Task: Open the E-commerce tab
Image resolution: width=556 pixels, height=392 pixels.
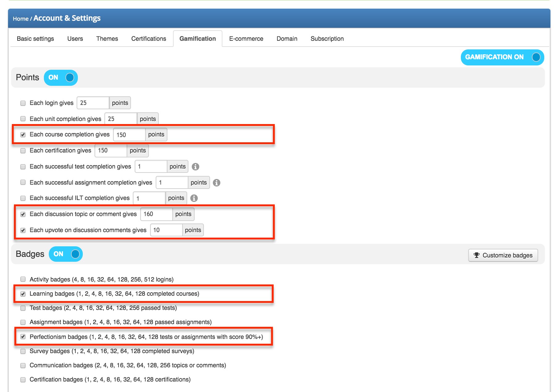Action: [246, 39]
